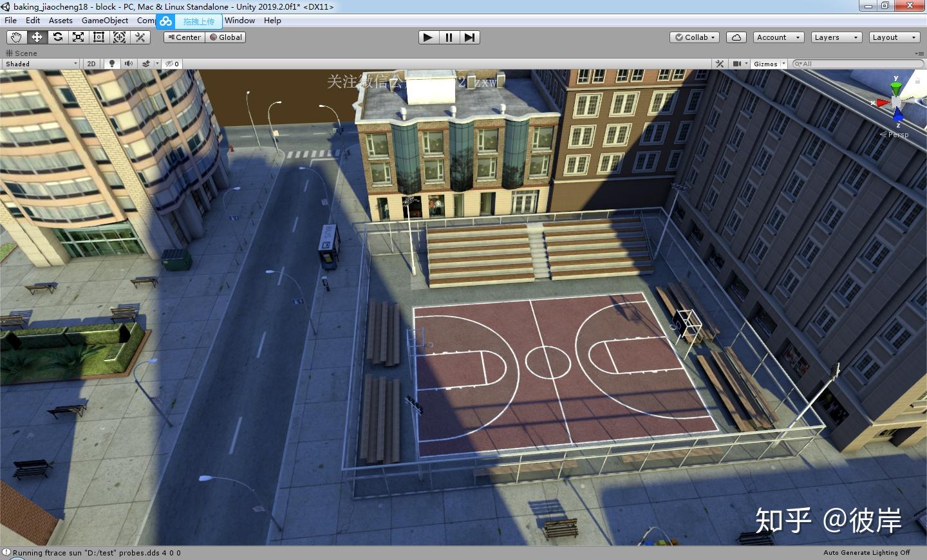Click the Unity logo in title bar
Image resolution: width=927 pixels, height=560 pixels.
6,6
